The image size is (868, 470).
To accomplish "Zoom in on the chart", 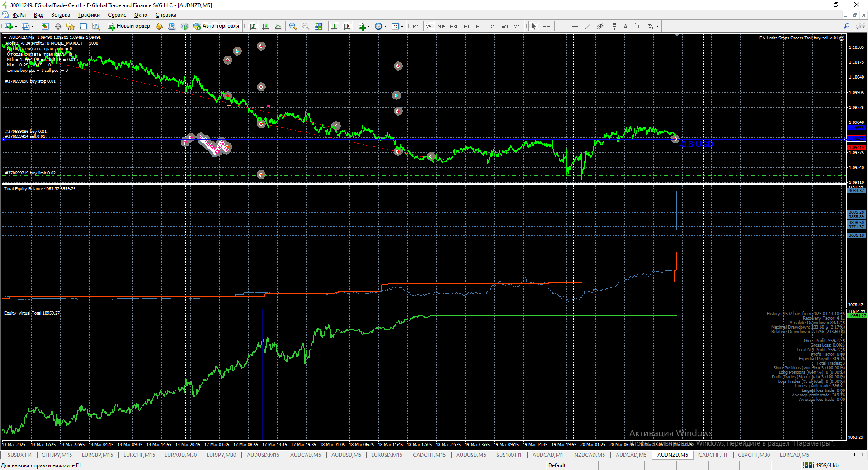I will click(293, 26).
